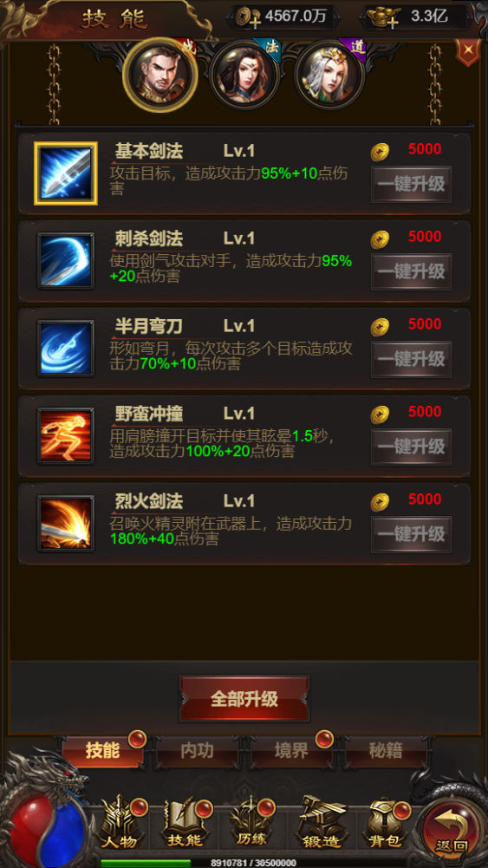The height and width of the screenshot is (868, 488).
Task: Switch to the mage heroine portrait
Action: click(244, 75)
